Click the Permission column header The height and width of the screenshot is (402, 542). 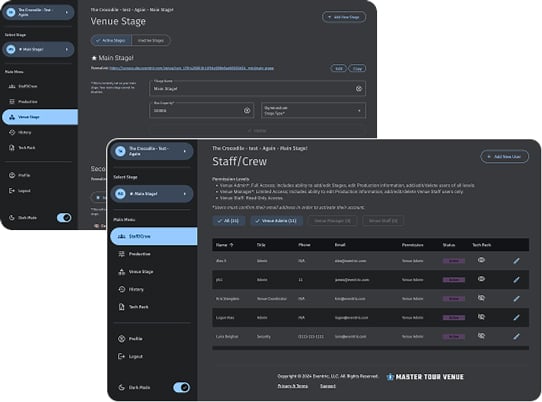[412, 245]
